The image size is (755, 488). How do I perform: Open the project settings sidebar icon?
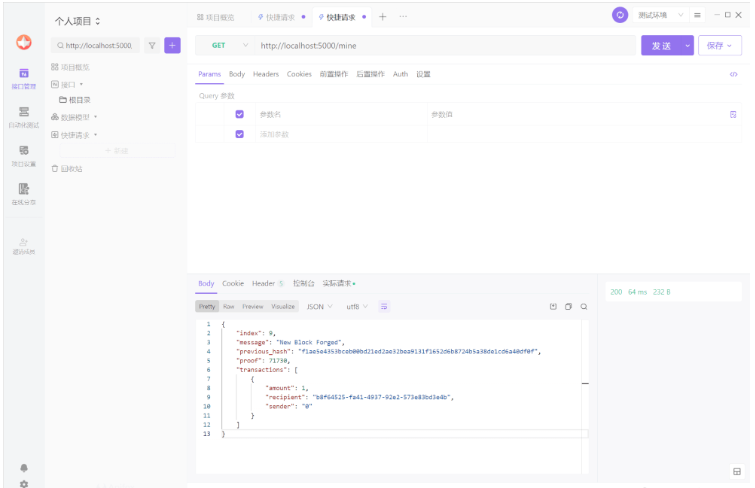pos(24,156)
